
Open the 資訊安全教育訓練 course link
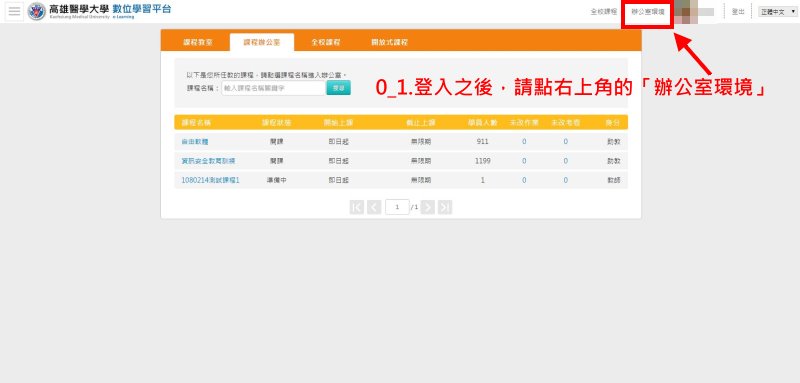click(208, 161)
